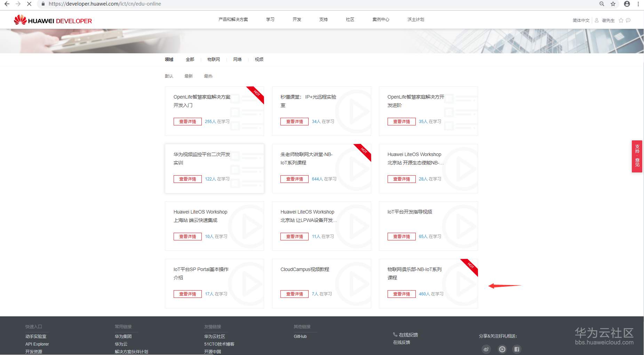Filter courses by 物联网
The image size is (644, 355).
(214, 60)
